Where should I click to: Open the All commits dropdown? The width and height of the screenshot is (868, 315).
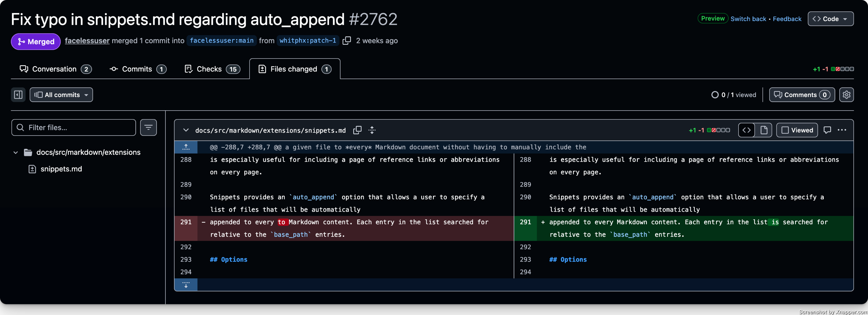[x=61, y=95]
